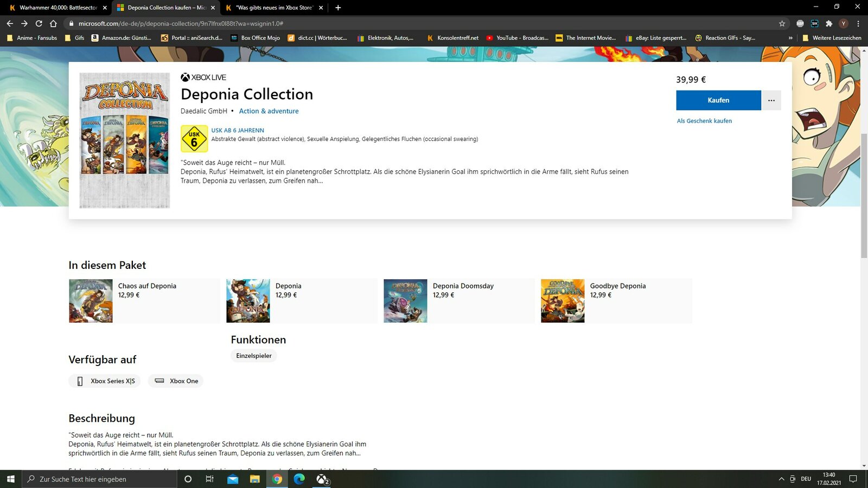Screen dimensions: 868x488
Task: Open the Chrome three-dot menu
Action: (858, 23)
